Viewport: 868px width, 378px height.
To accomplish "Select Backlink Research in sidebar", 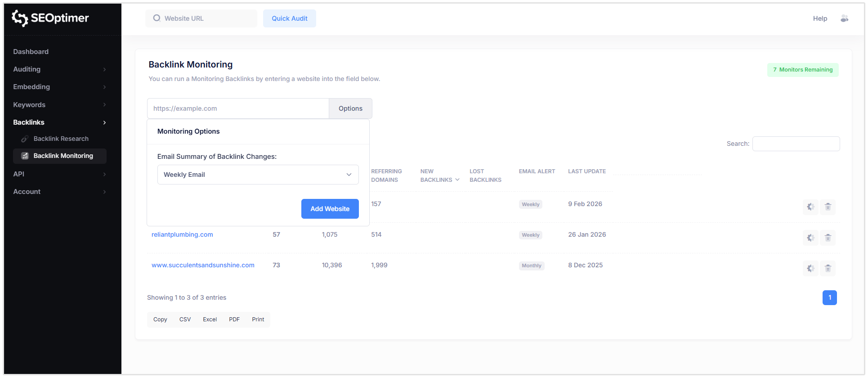I will click(61, 139).
